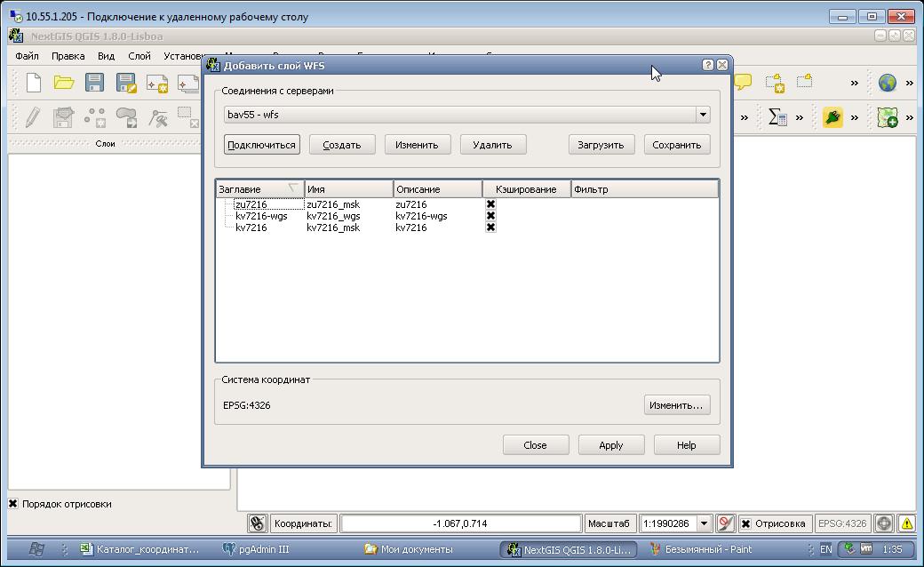The width and height of the screenshot is (924, 567).
Task: Click Изменить… coordinate system button
Action: (676, 405)
